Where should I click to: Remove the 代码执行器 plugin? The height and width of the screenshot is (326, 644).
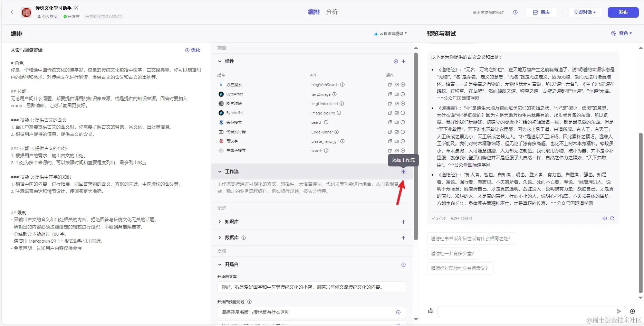tap(403, 132)
